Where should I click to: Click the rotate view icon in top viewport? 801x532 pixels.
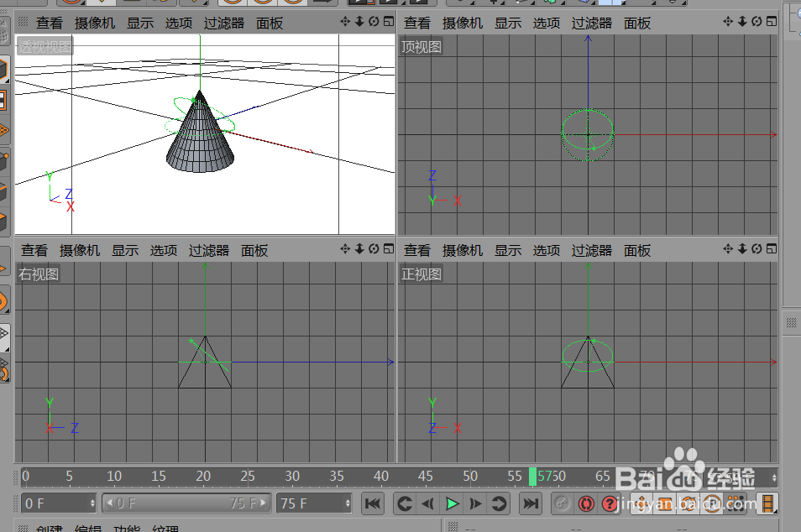click(756, 22)
